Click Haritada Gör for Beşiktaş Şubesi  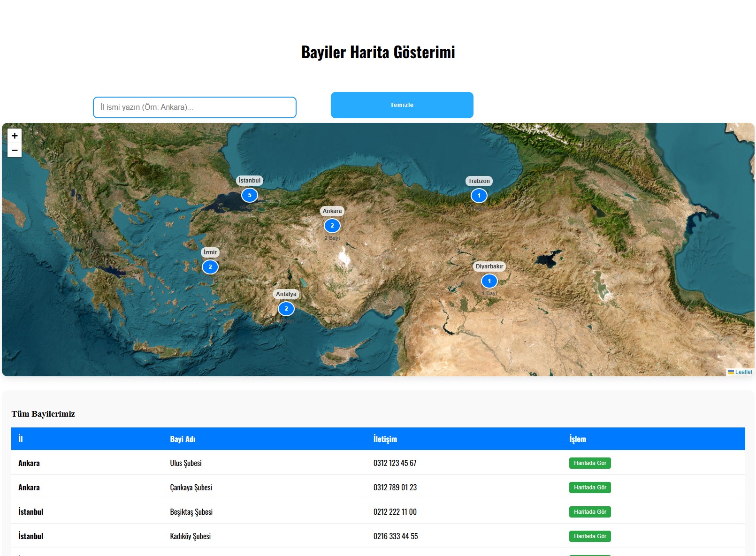589,512
